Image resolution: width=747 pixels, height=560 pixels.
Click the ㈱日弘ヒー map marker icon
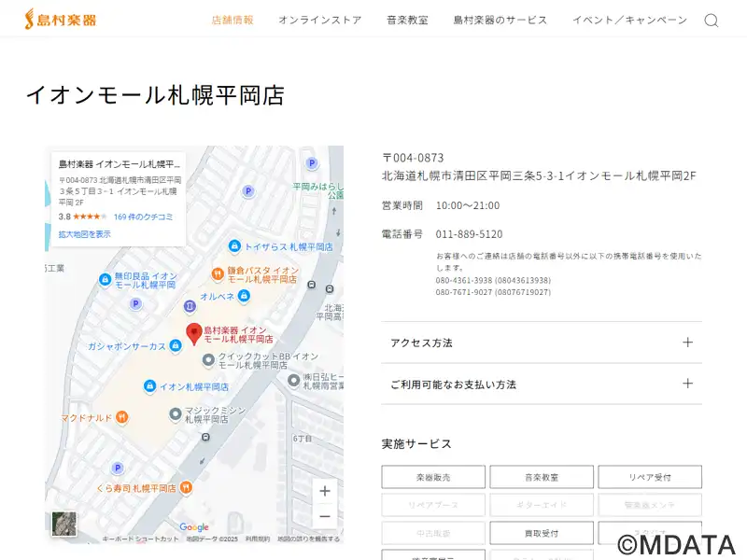click(293, 380)
